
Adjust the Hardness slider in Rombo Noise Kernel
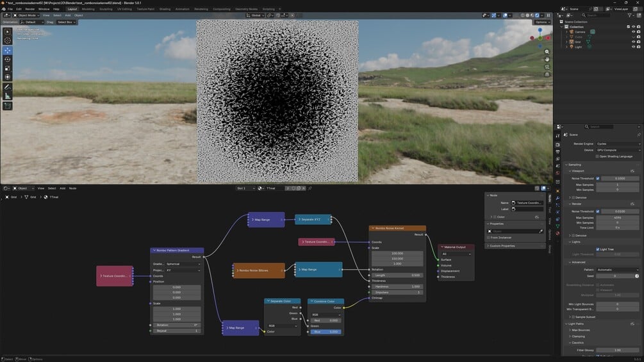[397, 286]
